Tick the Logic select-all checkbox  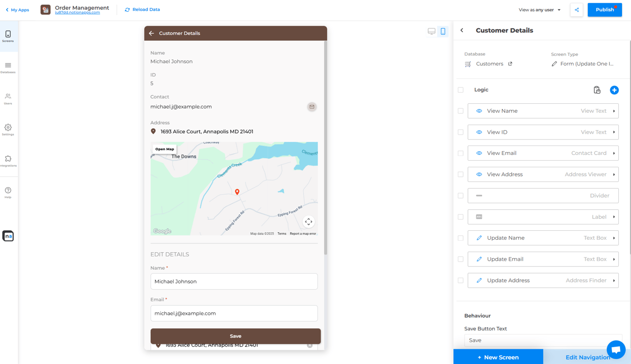pos(461,90)
